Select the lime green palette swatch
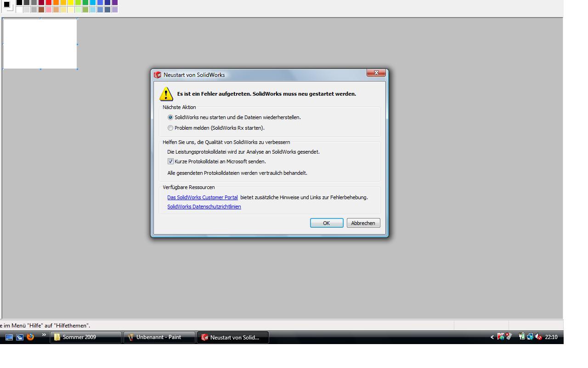 [x=78, y=2]
